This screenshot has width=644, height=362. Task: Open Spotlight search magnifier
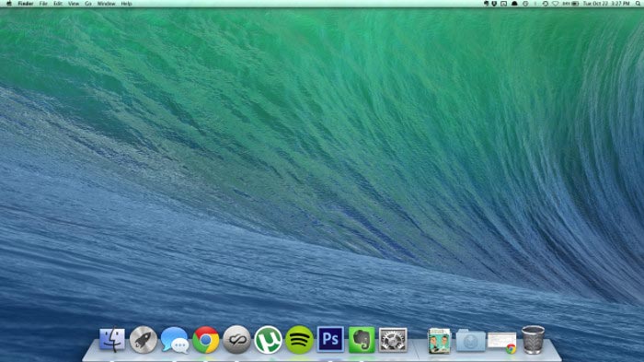click(x=638, y=4)
